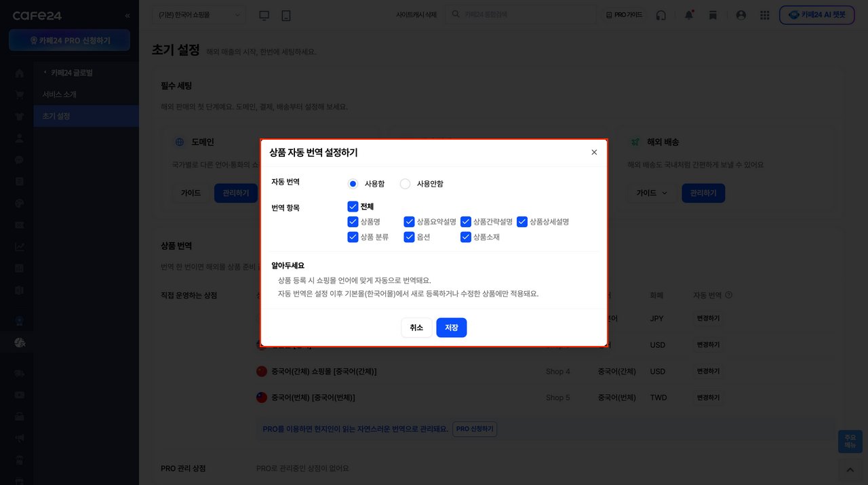Open the active global translation icon in sidebar

(20, 343)
